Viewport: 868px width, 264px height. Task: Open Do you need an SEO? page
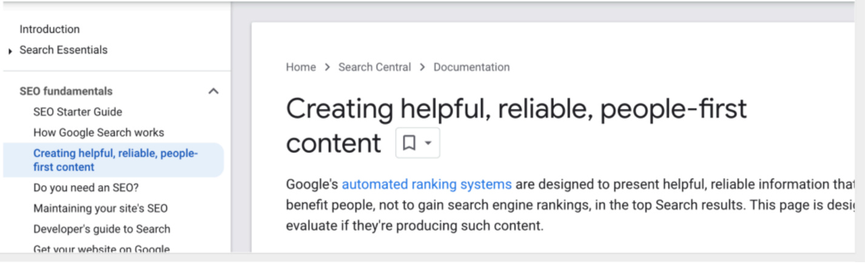pos(86,188)
